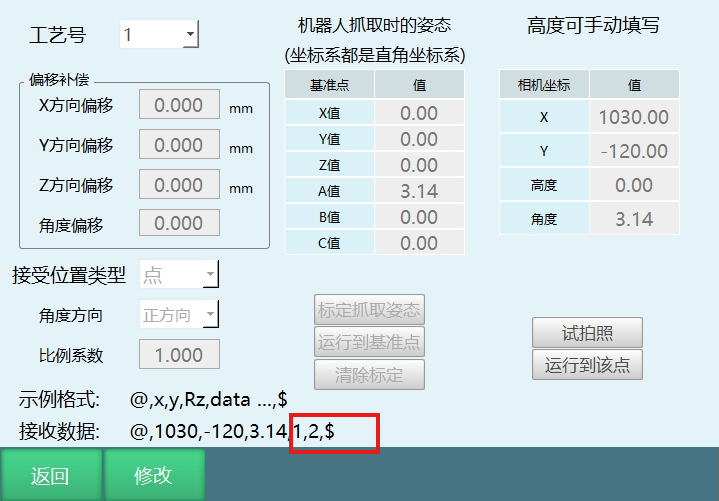Click the green 修改 button
719x501 pixels.
(154, 475)
